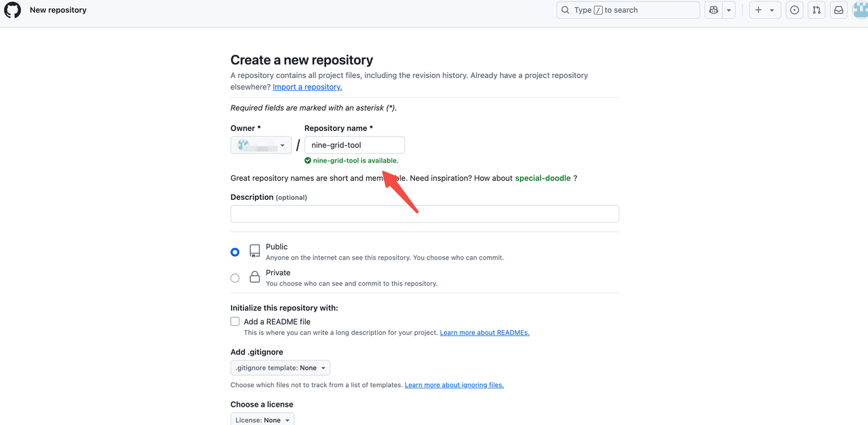The width and height of the screenshot is (868, 425).
Task: Use the suggested name special-doodle
Action: (542, 178)
